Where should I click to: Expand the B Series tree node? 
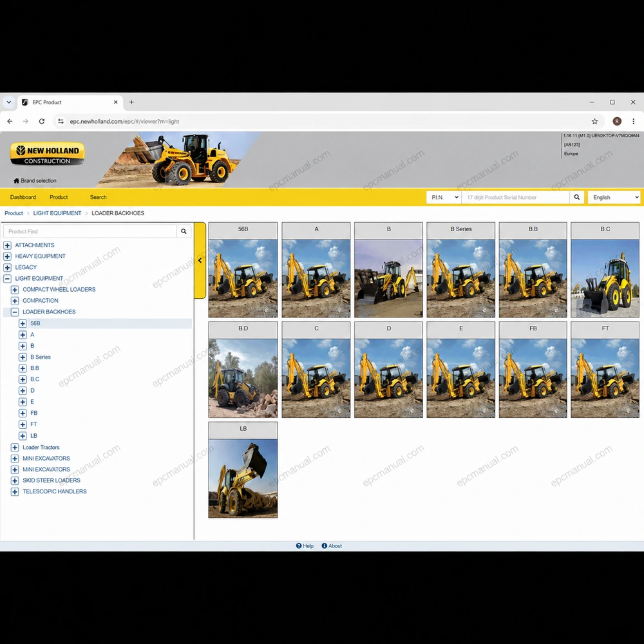pyautogui.click(x=23, y=357)
